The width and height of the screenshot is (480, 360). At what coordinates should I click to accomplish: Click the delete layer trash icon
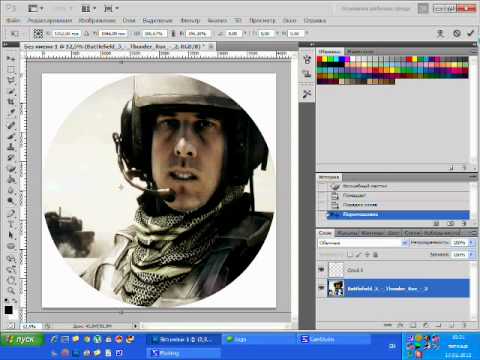(x=464, y=325)
